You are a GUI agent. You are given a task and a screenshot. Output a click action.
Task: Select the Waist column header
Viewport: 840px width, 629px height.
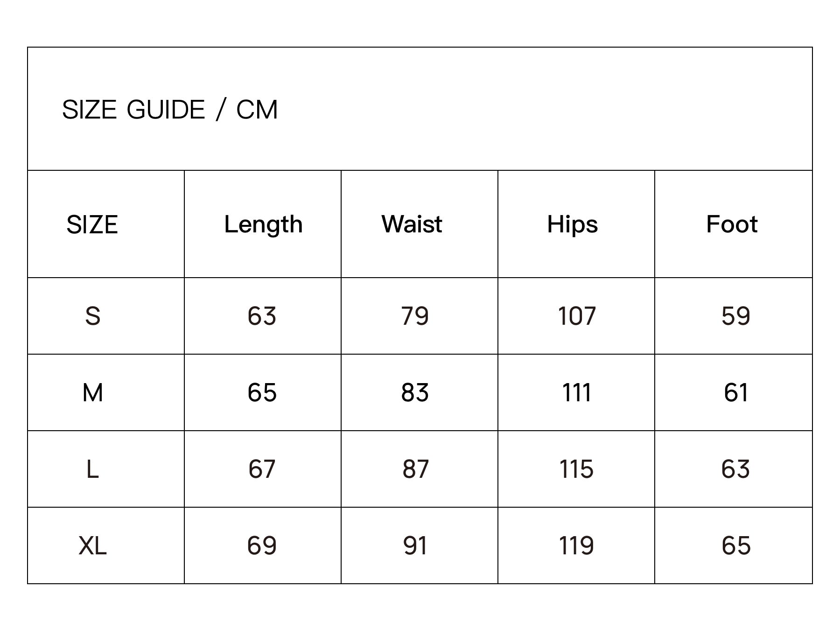pyautogui.click(x=412, y=224)
